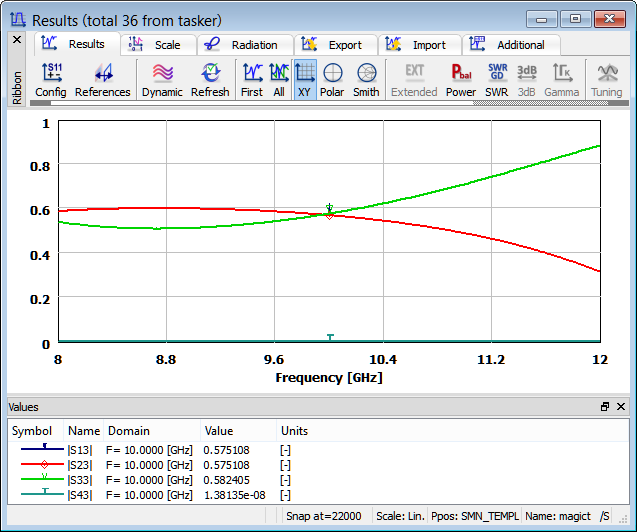
Task: Show the First curve only
Action: (x=252, y=79)
